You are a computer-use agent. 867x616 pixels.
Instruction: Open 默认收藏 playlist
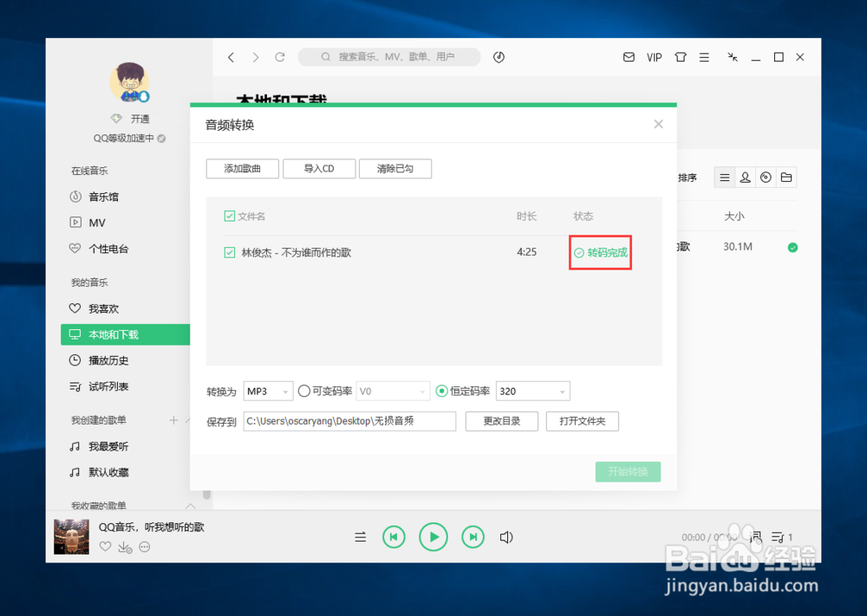pyautogui.click(x=99, y=472)
